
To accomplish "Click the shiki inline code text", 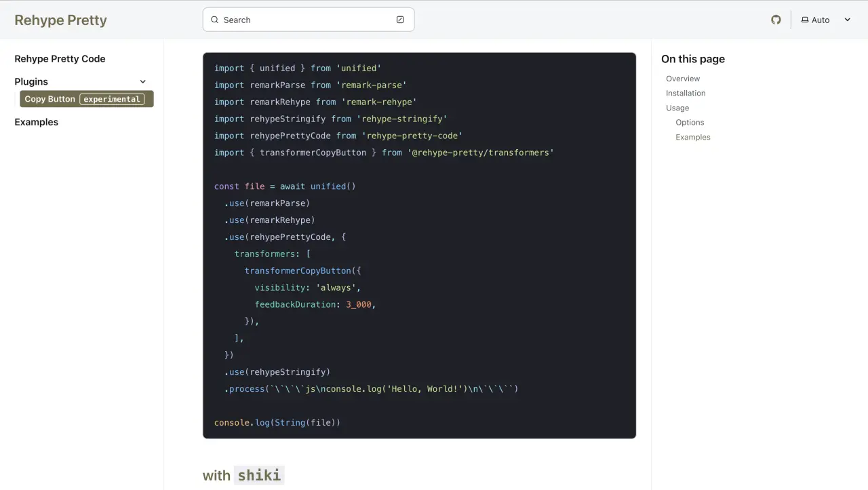I will pyautogui.click(x=260, y=475).
